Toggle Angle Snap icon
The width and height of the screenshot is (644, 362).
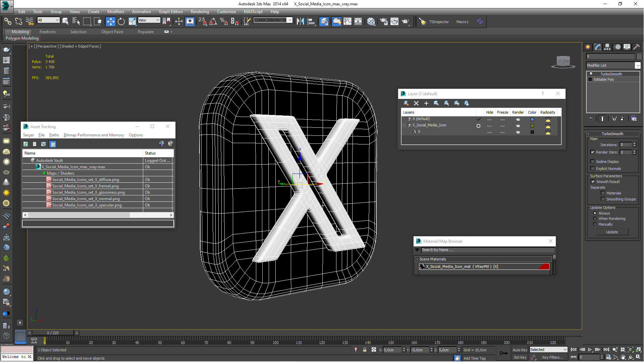click(x=213, y=22)
